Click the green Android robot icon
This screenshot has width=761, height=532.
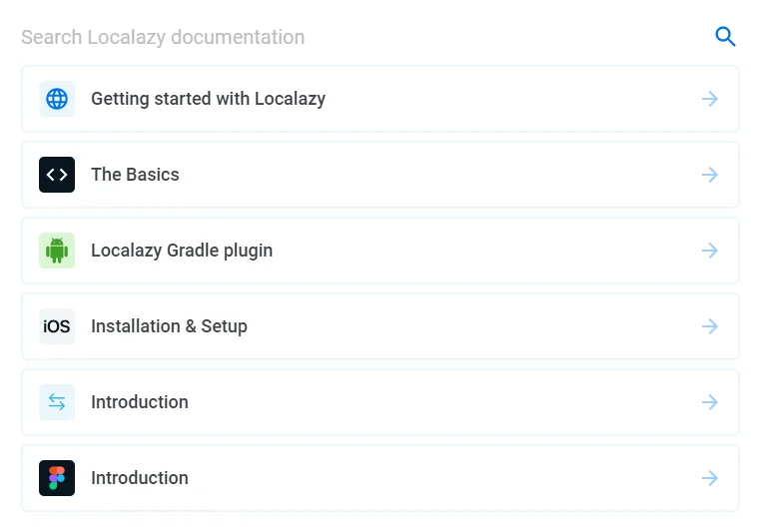[57, 251]
